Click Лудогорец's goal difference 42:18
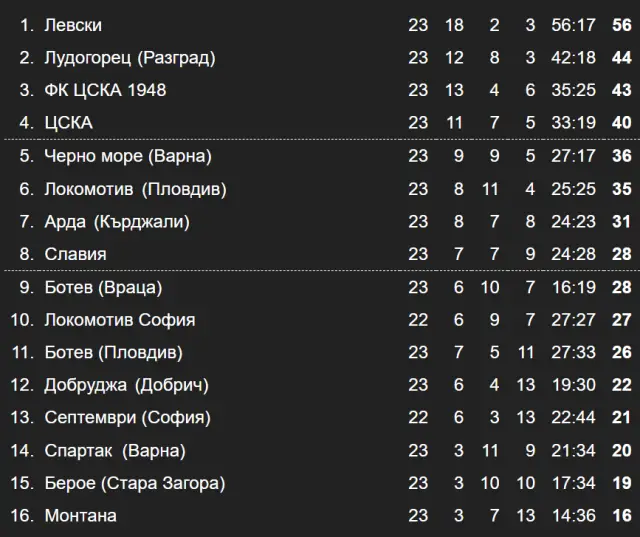The image size is (640, 537). [573, 58]
